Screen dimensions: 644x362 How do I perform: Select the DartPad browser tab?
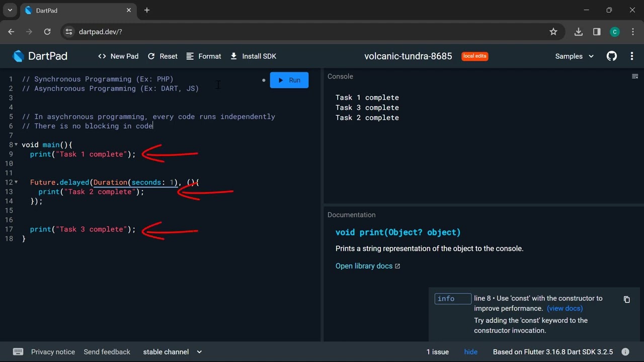(x=78, y=11)
